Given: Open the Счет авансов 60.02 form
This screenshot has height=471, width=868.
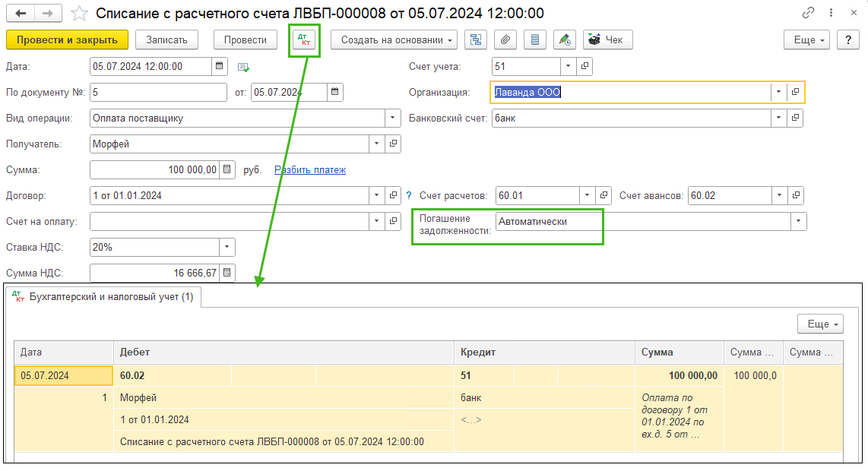Looking at the screenshot, I should click(x=796, y=194).
